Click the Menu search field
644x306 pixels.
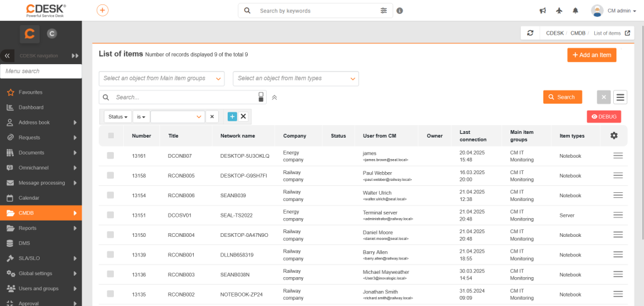(x=41, y=71)
